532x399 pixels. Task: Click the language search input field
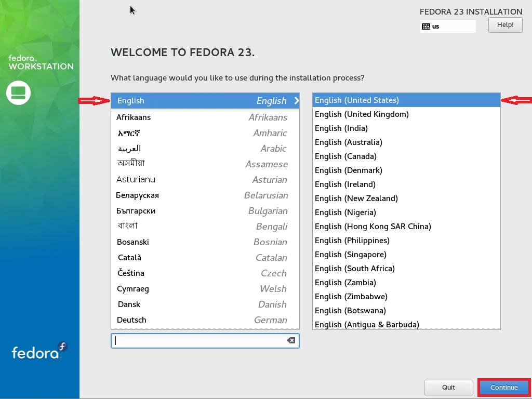[x=205, y=341]
